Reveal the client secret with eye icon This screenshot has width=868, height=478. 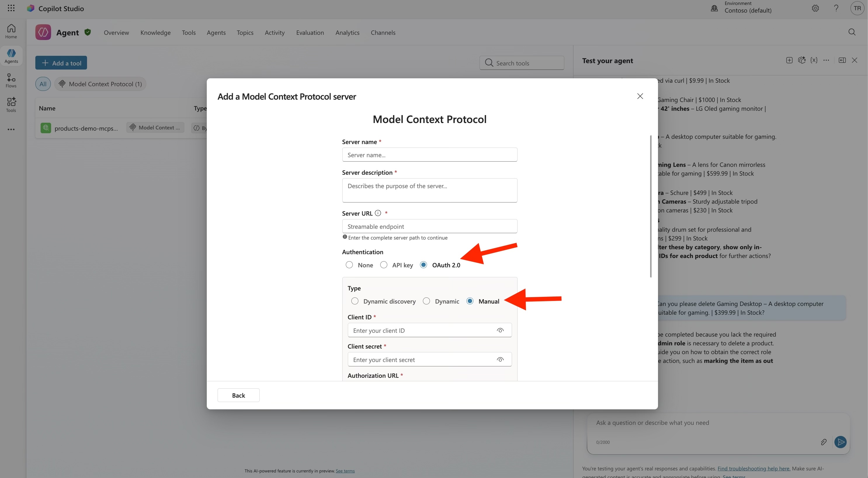(500, 359)
